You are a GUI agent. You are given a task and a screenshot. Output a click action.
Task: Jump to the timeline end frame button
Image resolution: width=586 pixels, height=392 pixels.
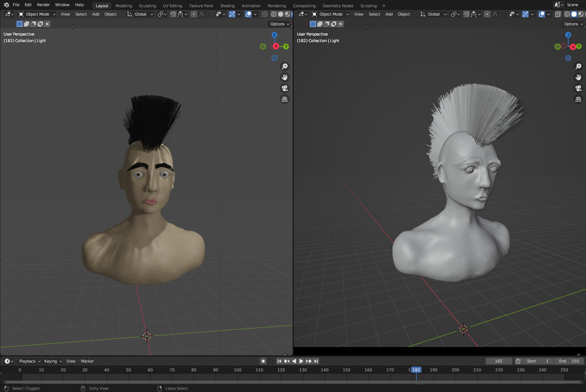coord(316,361)
